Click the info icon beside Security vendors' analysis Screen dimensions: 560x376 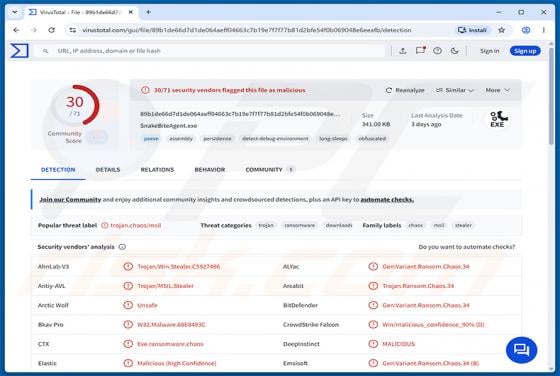(122, 247)
